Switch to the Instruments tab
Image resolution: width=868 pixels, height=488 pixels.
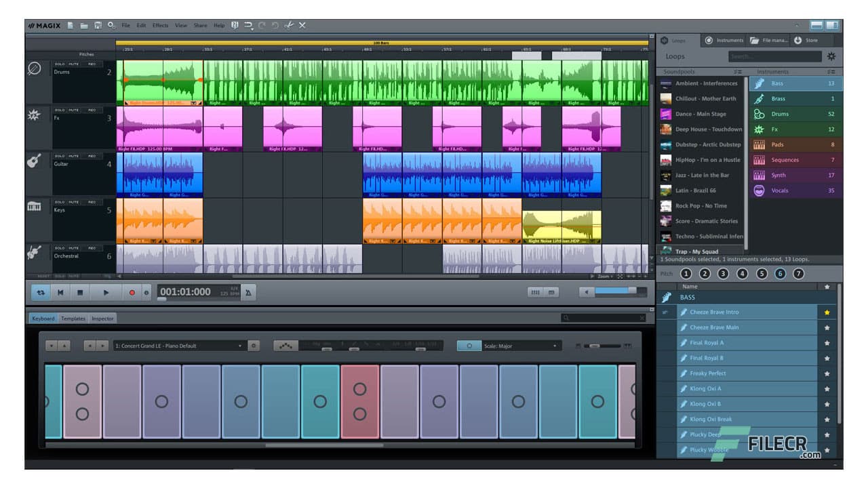pos(726,39)
